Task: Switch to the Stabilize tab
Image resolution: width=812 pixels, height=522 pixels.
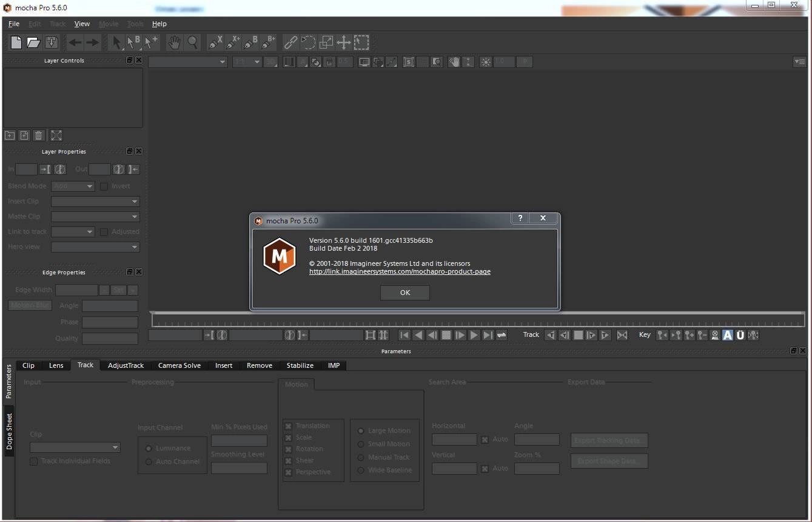Action: point(300,365)
